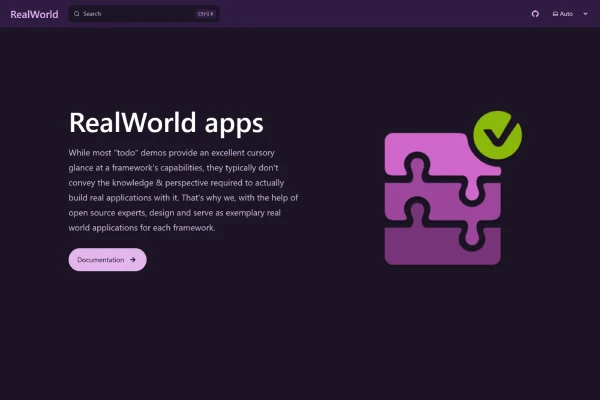Click the monitor icon beside Auto

[555, 14]
